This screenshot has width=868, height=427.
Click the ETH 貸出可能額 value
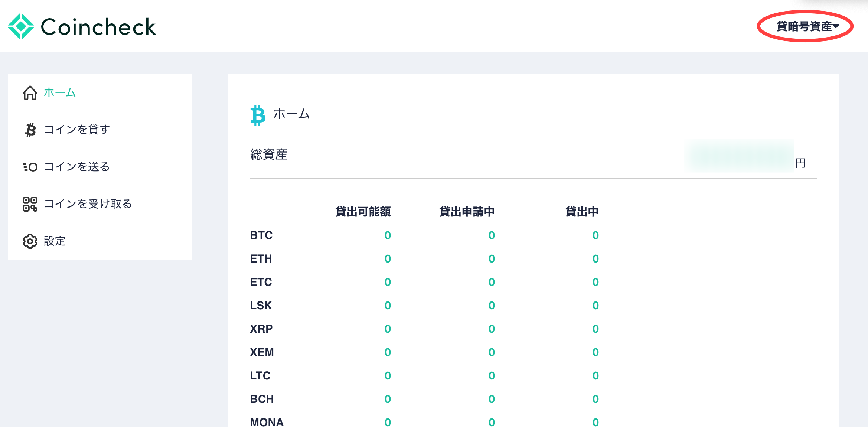pyautogui.click(x=388, y=259)
